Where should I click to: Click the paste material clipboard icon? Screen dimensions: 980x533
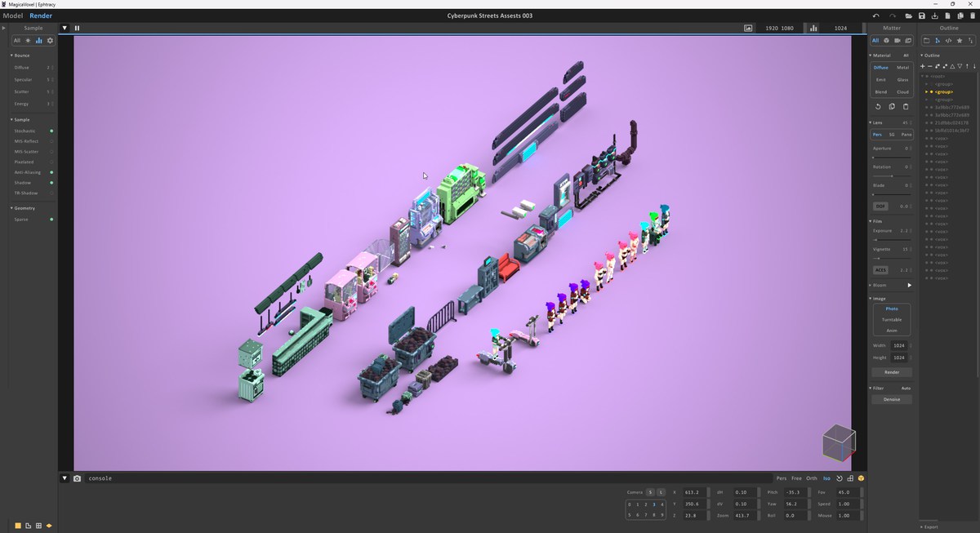coord(905,106)
